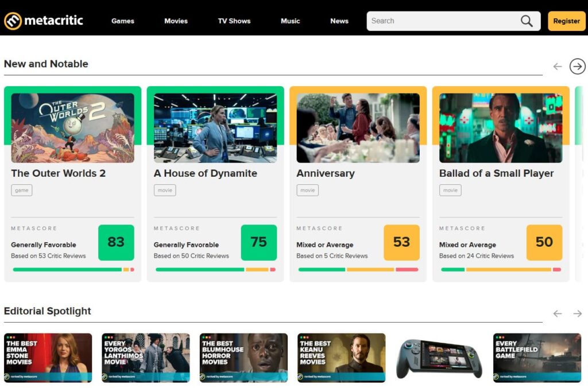The width and height of the screenshot is (588, 388).
Task: Open the Games section
Action: tap(122, 21)
